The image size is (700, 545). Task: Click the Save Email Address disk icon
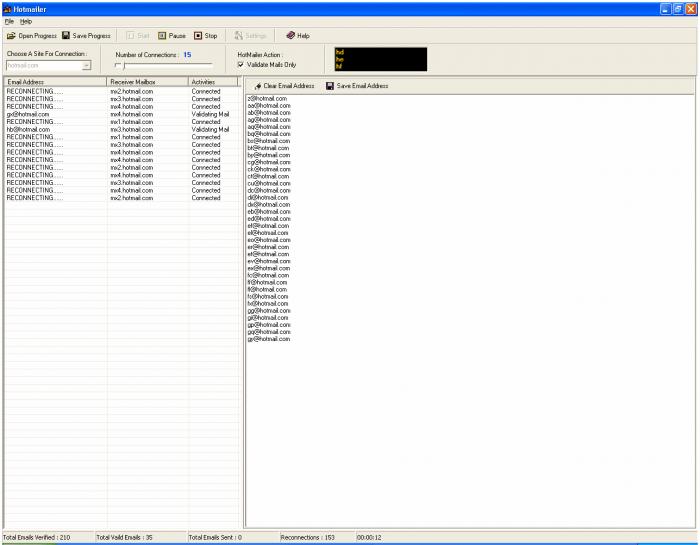pyautogui.click(x=330, y=86)
